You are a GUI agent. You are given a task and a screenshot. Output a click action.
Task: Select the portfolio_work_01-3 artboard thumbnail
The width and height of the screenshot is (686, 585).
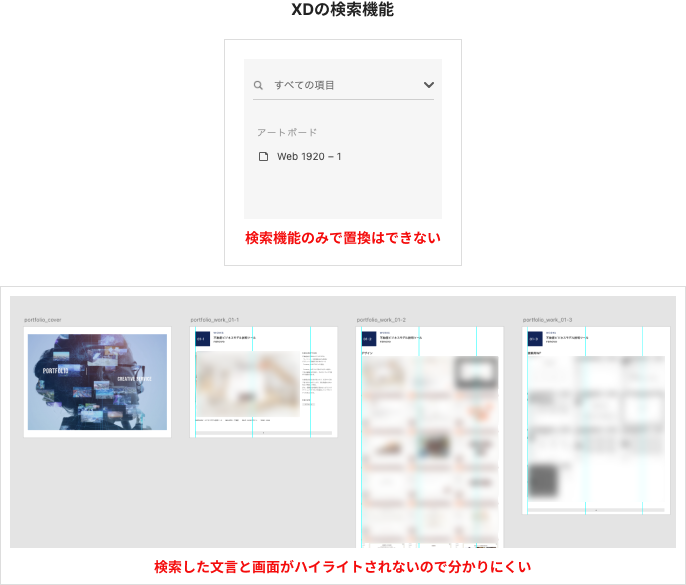click(596, 420)
